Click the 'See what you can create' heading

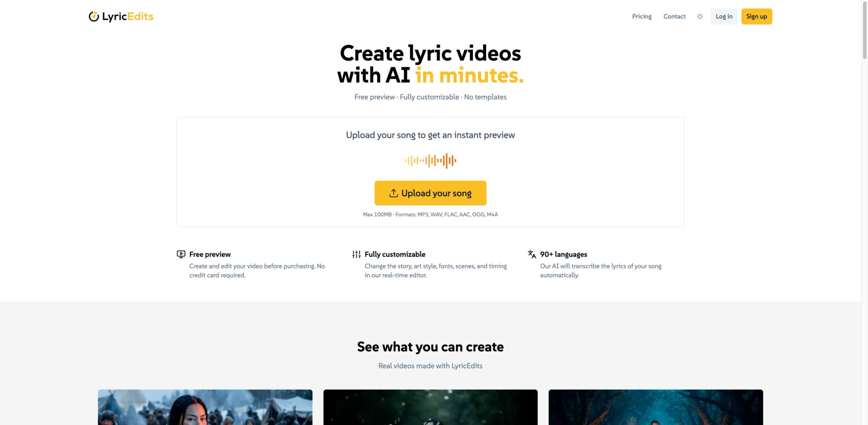(x=430, y=347)
